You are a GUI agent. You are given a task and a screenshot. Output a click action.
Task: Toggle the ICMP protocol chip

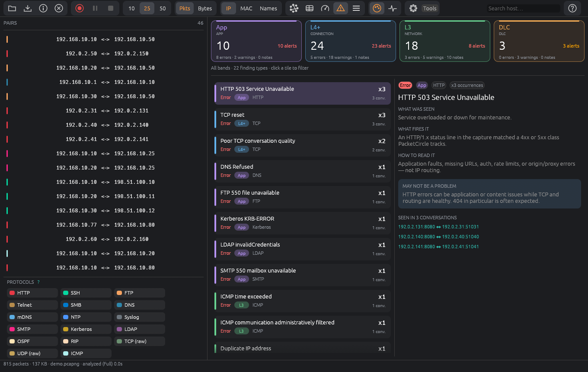[86, 353]
